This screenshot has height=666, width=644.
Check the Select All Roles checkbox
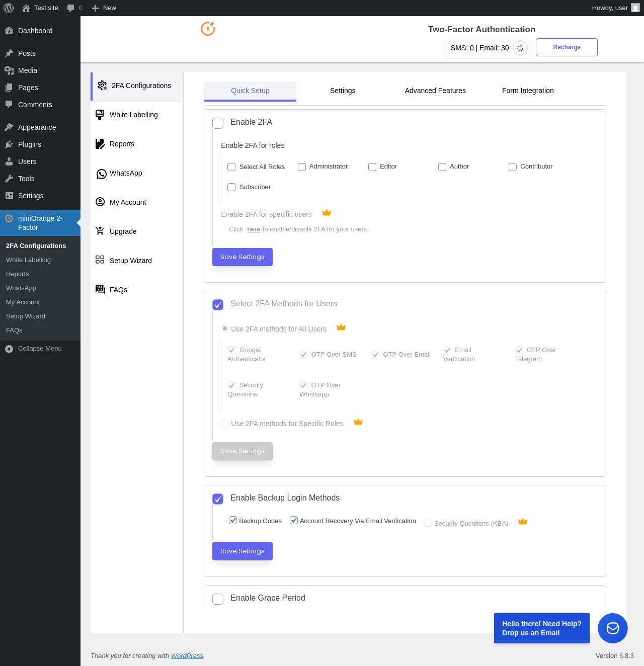point(231,167)
